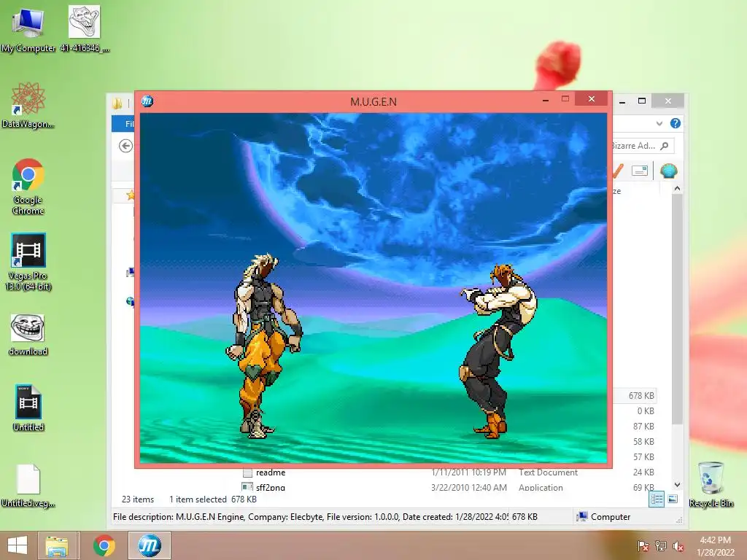This screenshot has height=560, width=747.
Task: Switch Explorer to details view
Action: pyautogui.click(x=657, y=499)
